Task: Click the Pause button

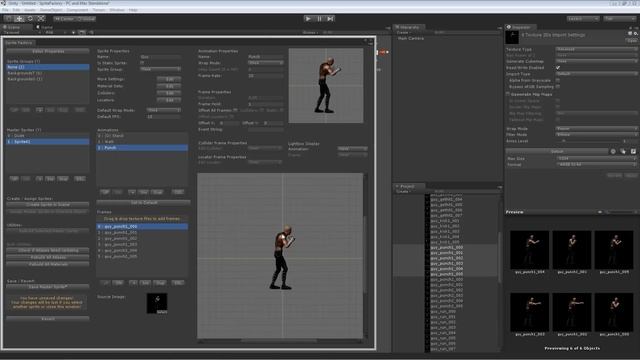Action: (x=319, y=18)
